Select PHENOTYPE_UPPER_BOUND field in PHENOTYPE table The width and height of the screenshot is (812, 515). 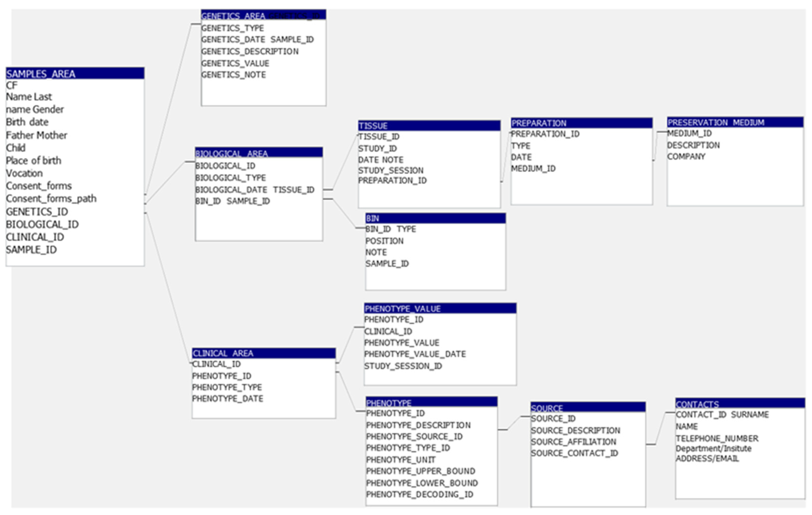click(x=420, y=471)
